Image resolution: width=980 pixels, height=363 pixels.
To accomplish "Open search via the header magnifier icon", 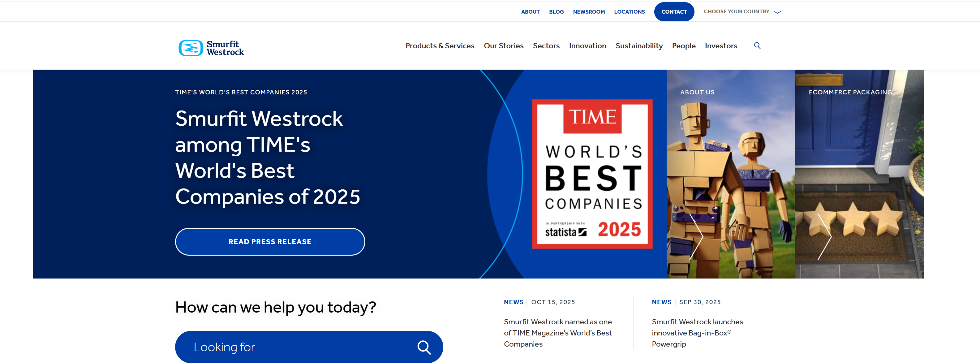I will coord(757,46).
